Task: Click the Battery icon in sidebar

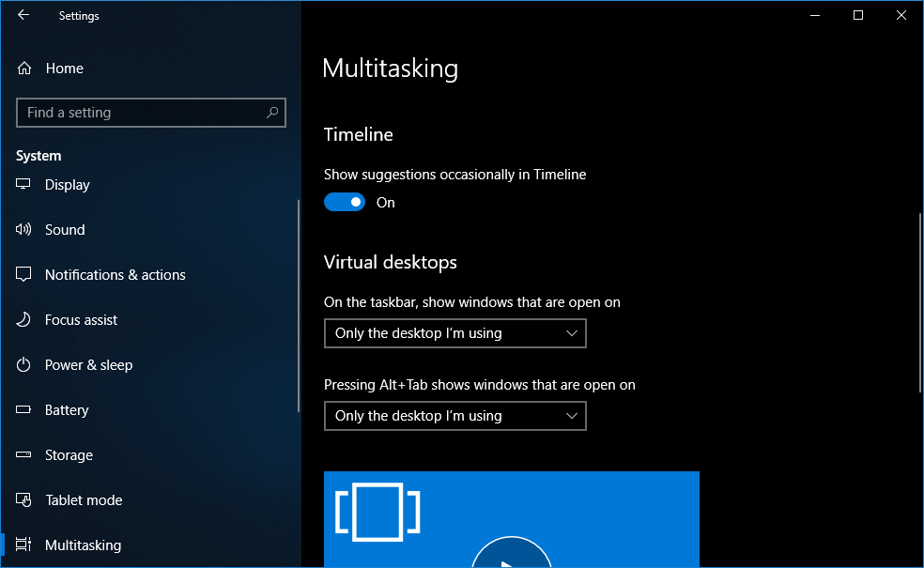Action: point(24,410)
